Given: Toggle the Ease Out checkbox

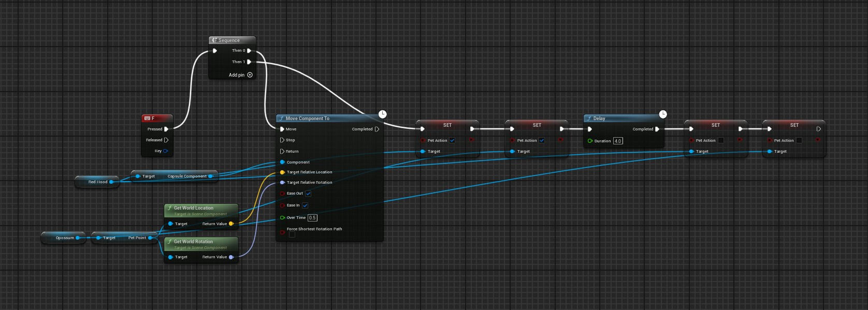Looking at the screenshot, I should click(x=308, y=194).
